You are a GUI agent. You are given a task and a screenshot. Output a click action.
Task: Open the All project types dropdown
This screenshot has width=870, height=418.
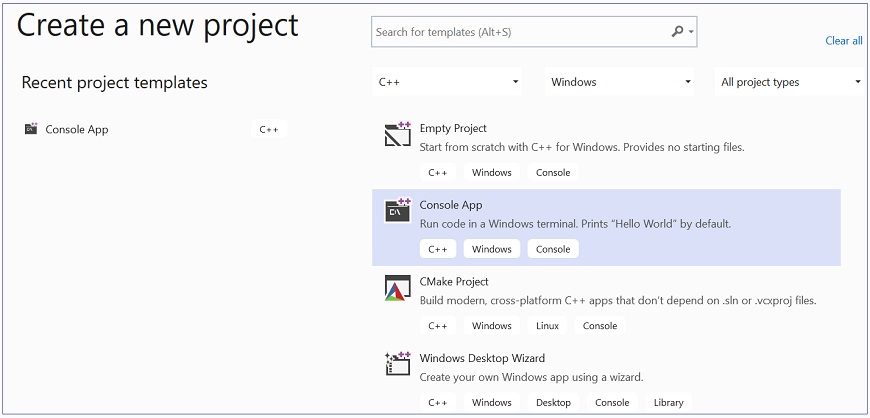click(790, 82)
